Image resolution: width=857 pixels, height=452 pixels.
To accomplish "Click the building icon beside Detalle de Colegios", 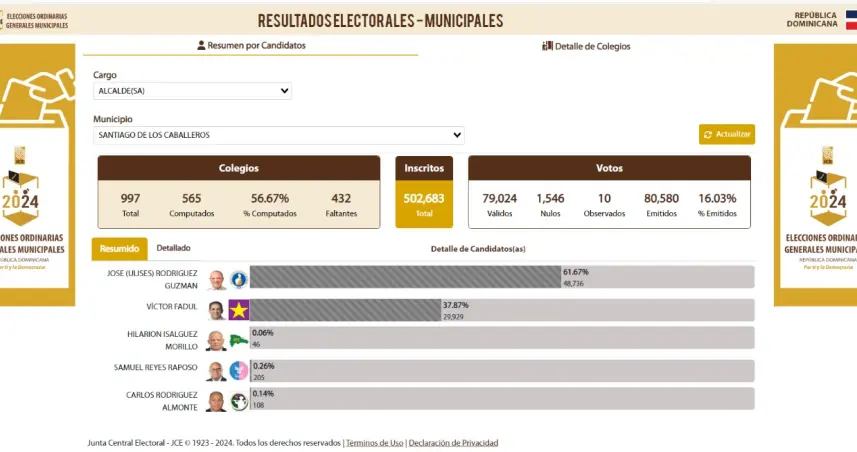I will click(547, 46).
